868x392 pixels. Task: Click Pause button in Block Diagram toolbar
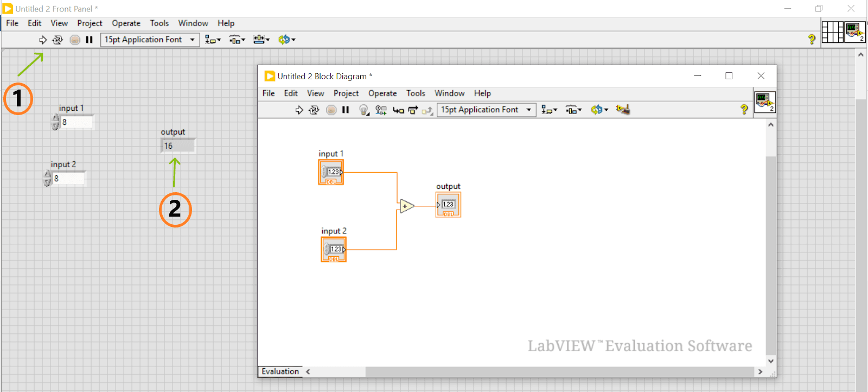(x=346, y=110)
